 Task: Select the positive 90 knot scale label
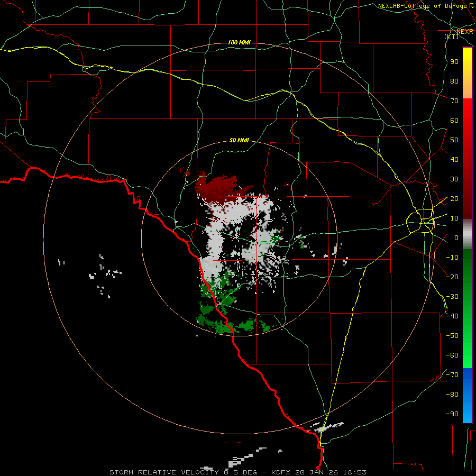454,62
